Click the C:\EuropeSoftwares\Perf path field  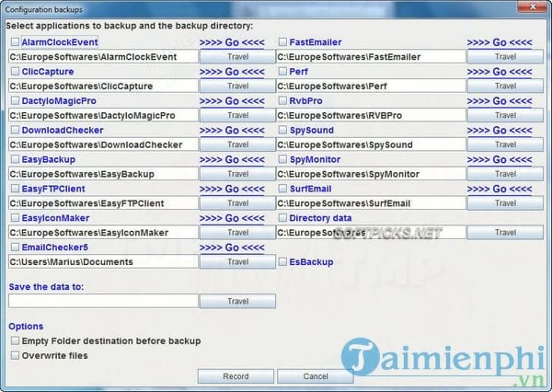[x=371, y=86]
